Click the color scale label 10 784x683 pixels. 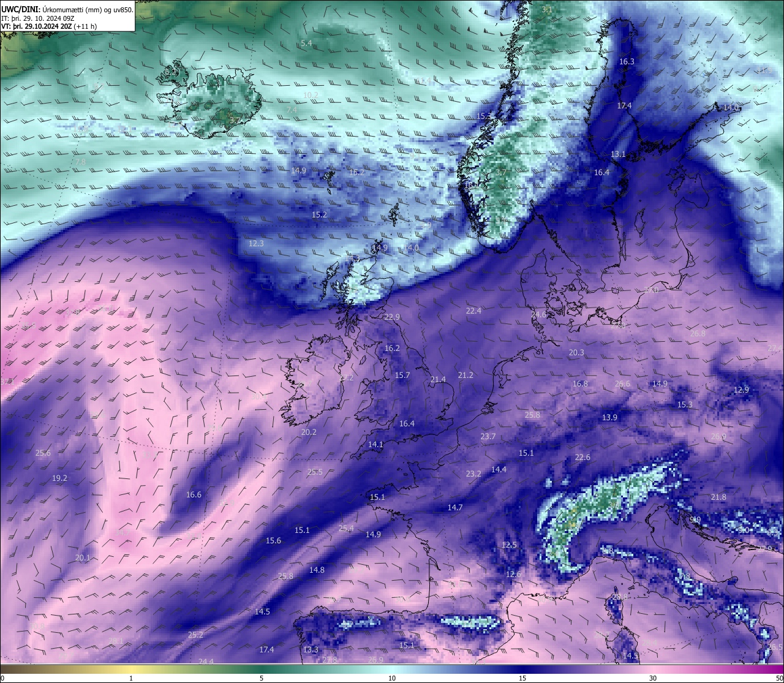392,678
